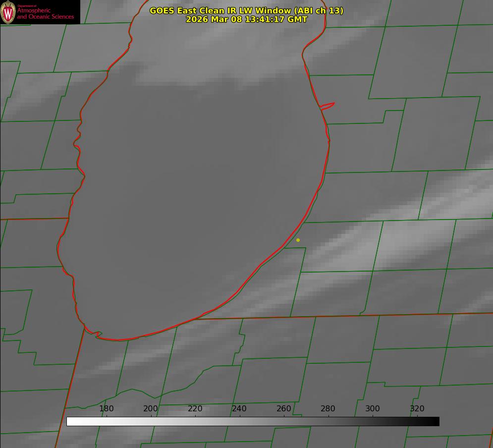Click the small red peninsula on the eastern shore
493x448 pixels.
click(x=328, y=106)
